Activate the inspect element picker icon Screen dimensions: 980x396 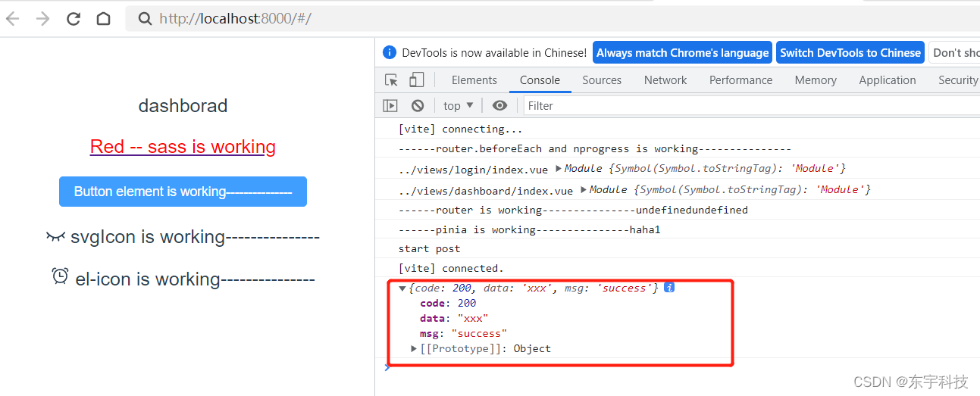point(391,80)
